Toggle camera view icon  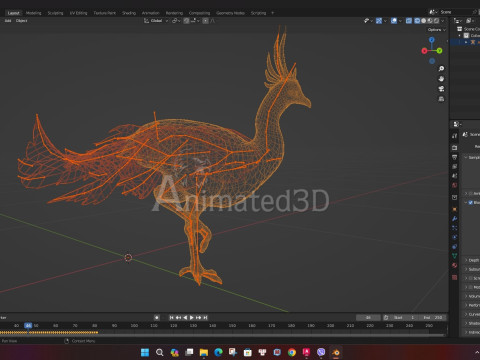point(441,89)
